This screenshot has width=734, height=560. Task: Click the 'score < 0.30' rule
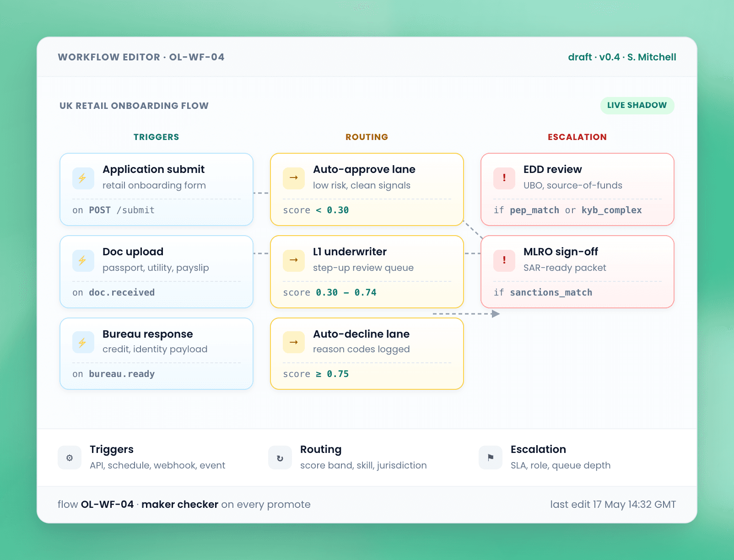[316, 210]
